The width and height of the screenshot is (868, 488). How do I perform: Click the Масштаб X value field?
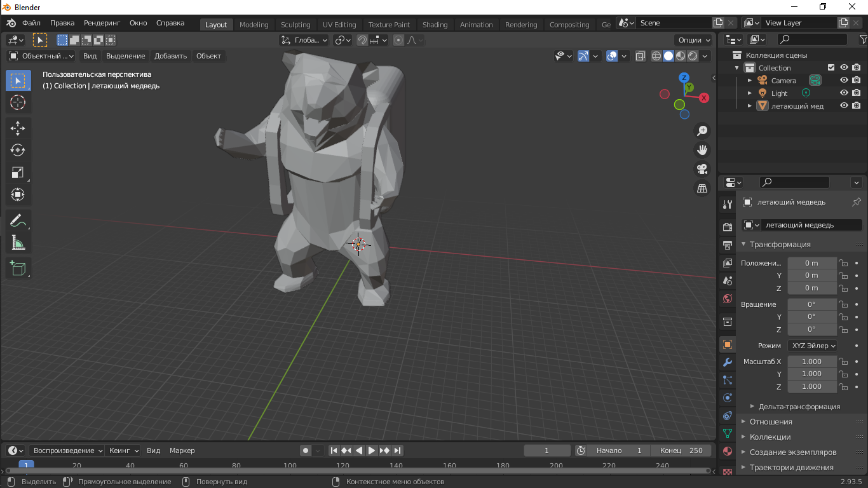[812, 362]
